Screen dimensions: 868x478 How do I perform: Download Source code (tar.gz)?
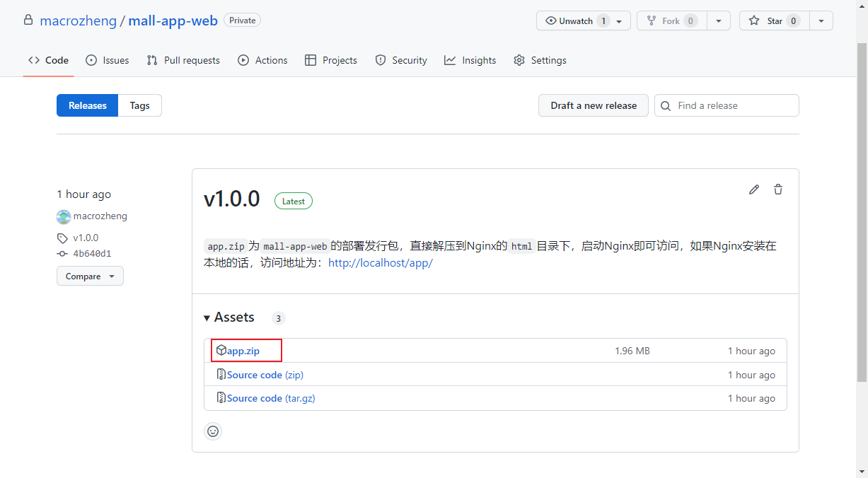coord(271,398)
